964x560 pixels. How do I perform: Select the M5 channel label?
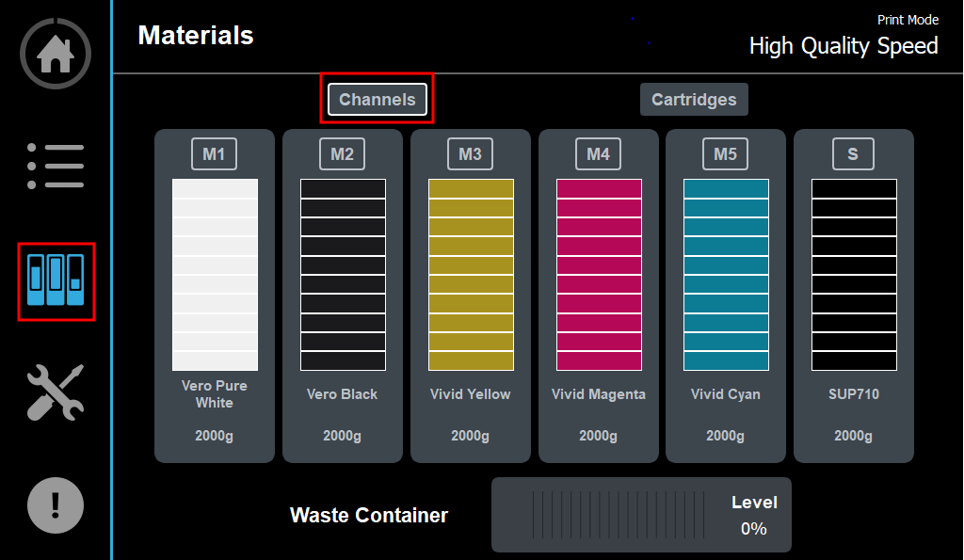[726, 153]
